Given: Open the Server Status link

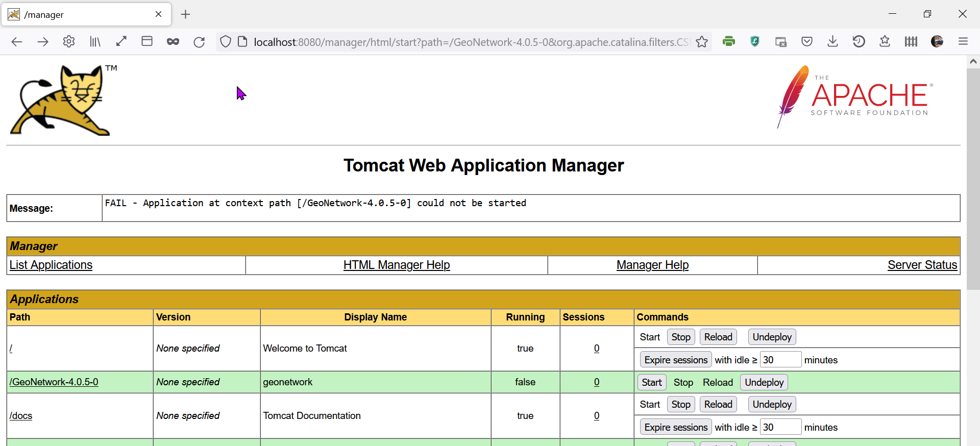Looking at the screenshot, I should click(x=922, y=265).
